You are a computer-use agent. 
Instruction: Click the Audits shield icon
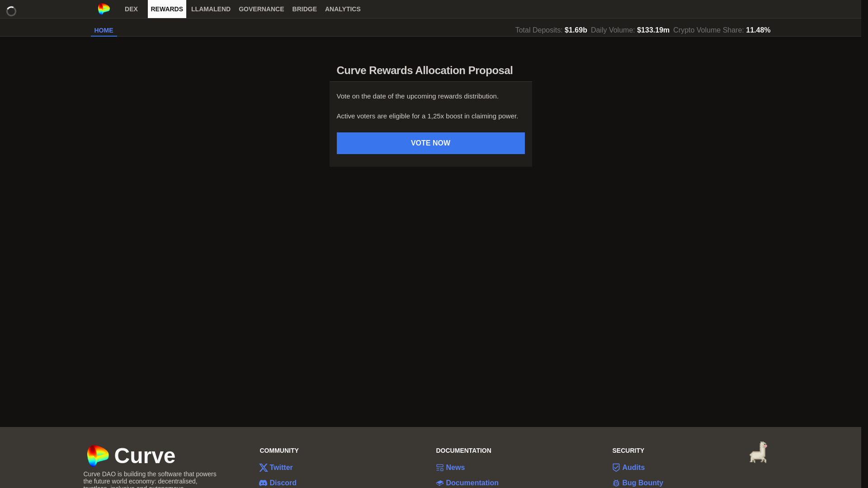[x=616, y=468]
